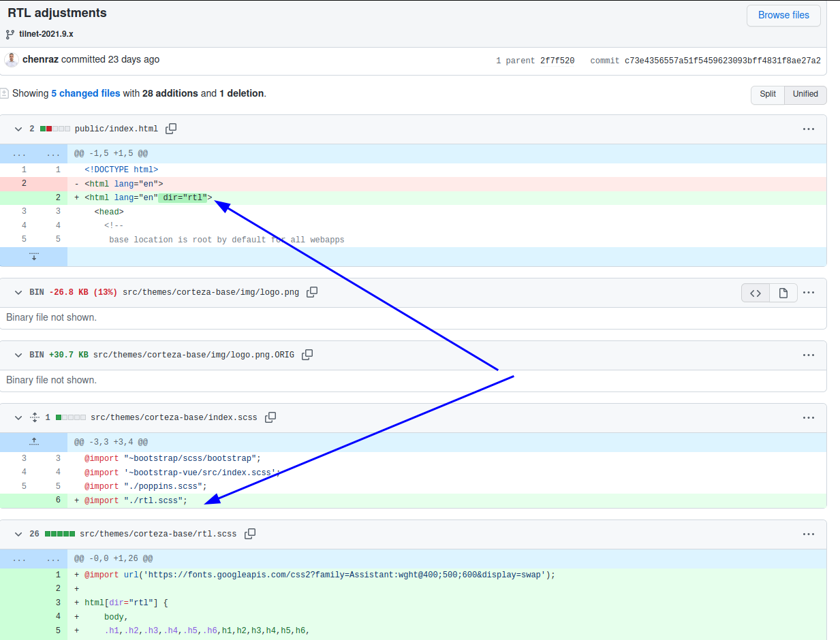Click chenraz avatar image
Image resolution: width=840 pixels, height=640 pixels.
pyautogui.click(x=12, y=60)
